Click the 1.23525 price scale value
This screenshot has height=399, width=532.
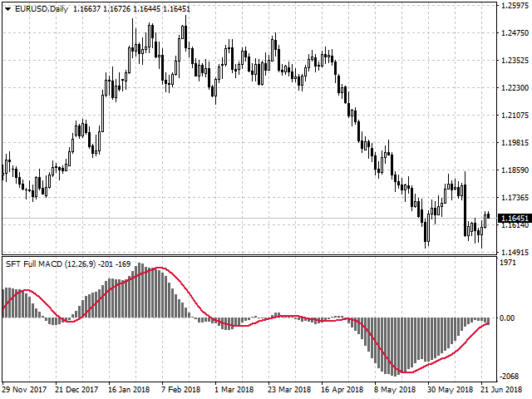click(x=515, y=61)
